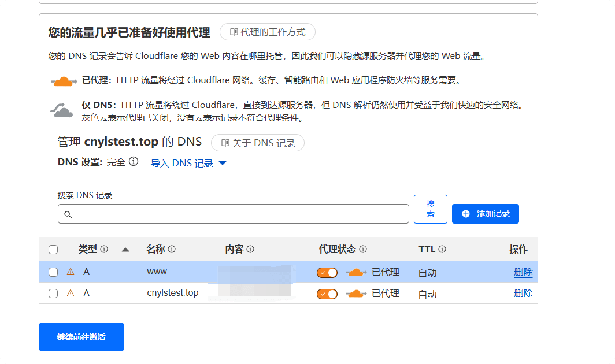
Task: Click info icon next to 类型 column header
Action: click(x=104, y=250)
